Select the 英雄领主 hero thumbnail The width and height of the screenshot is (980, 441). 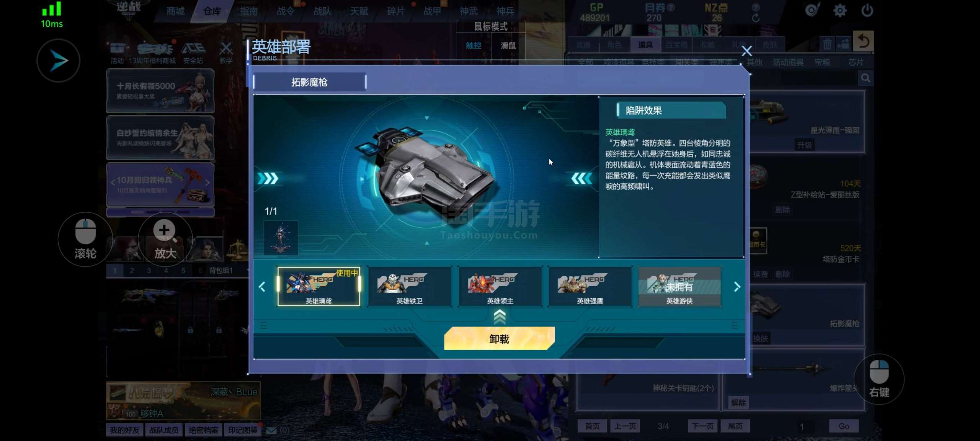tap(500, 287)
